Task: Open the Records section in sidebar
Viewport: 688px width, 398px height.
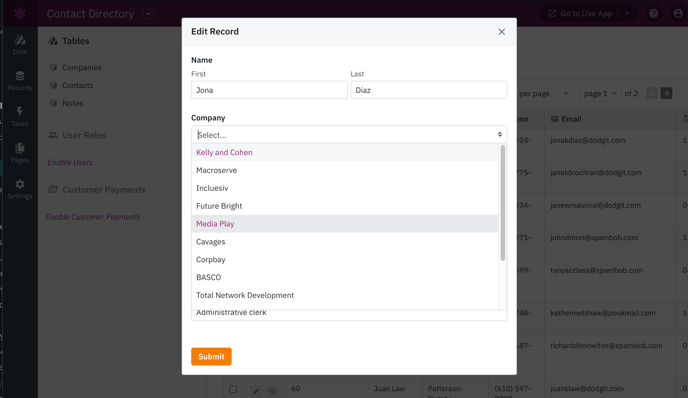Action: coord(20,81)
